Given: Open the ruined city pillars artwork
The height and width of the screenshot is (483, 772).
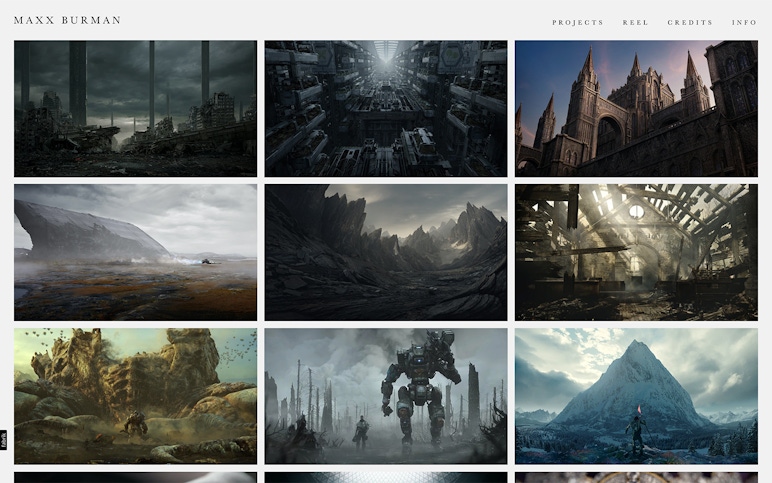Looking at the screenshot, I should pyautogui.click(x=135, y=108).
